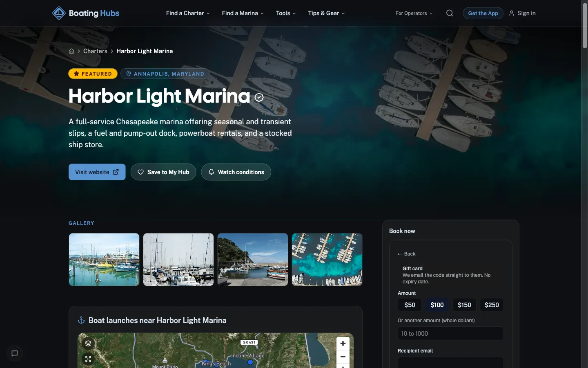Select the $100 gift card amount
Image resolution: width=588 pixels, height=368 pixels.
click(x=437, y=305)
